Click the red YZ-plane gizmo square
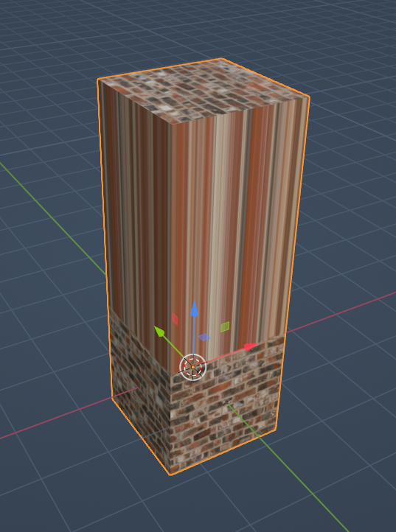 point(175,319)
